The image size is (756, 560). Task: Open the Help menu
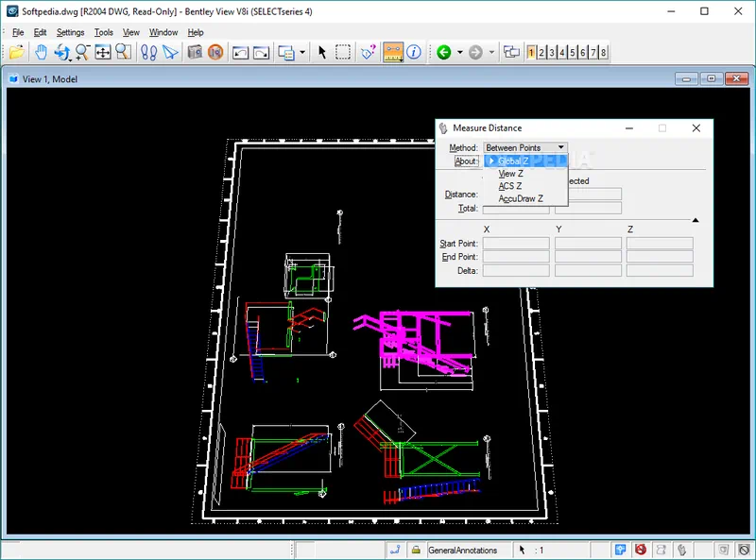tap(196, 32)
